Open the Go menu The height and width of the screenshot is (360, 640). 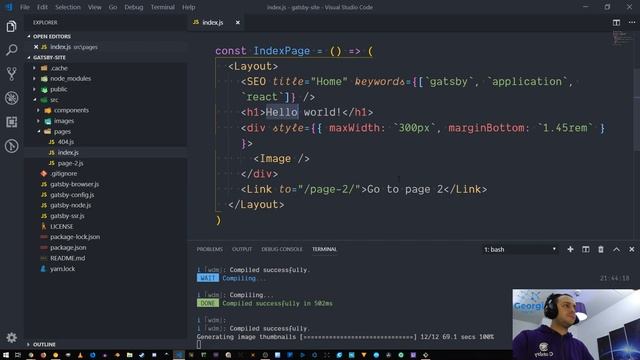pos(113,7)
